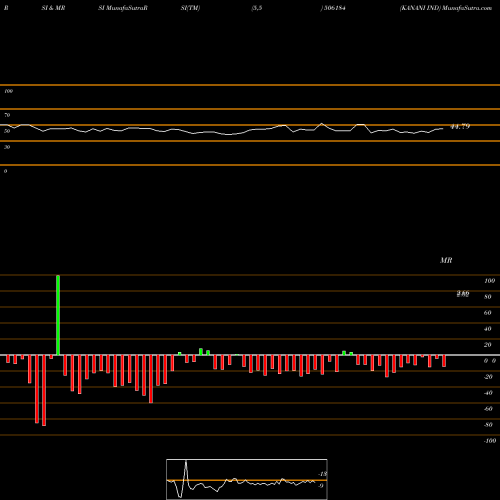Click the tall green MR histogram bar
Image resolution: width=500 pixels, height=500 pixels.
(x=58, y=315)
